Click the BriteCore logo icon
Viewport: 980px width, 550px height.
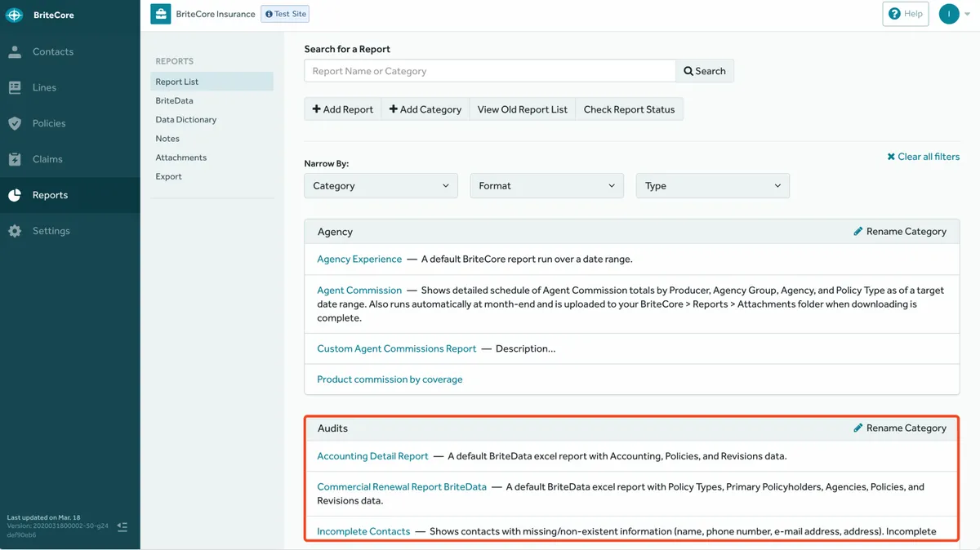pyautogui.click(x=15, y=15)
